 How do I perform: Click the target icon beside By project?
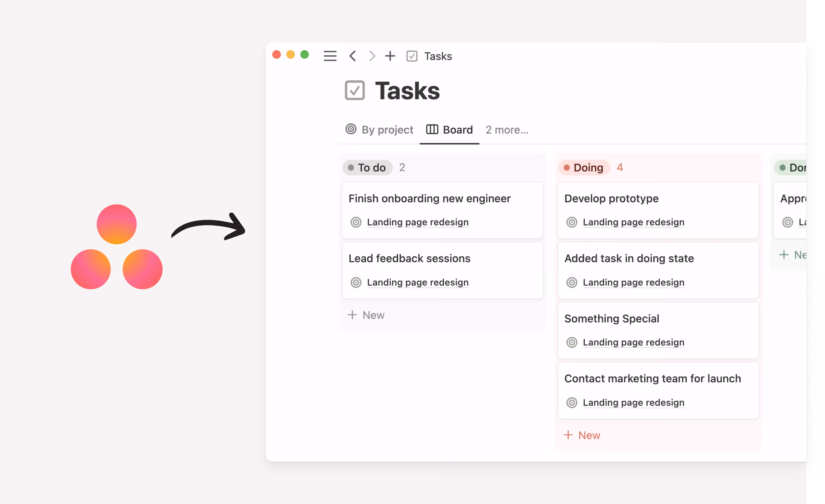click(351, 130)
